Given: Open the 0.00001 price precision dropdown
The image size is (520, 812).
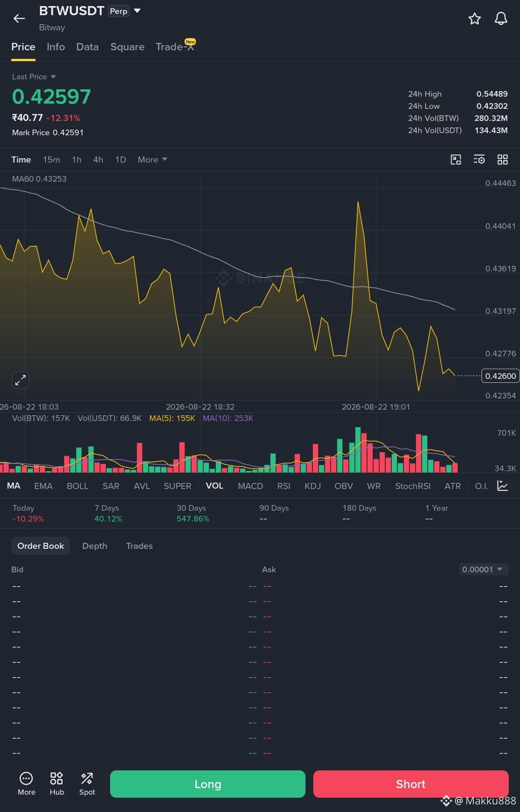Looking at the screenshot, I should (484, 569).
